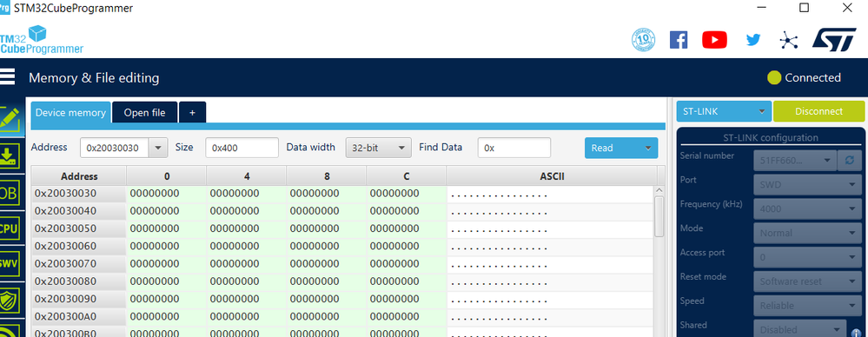The width and height of the screenshot is (868, 337).
Task: Click the Size input field 0x400
Action: [x=242, y=148]
